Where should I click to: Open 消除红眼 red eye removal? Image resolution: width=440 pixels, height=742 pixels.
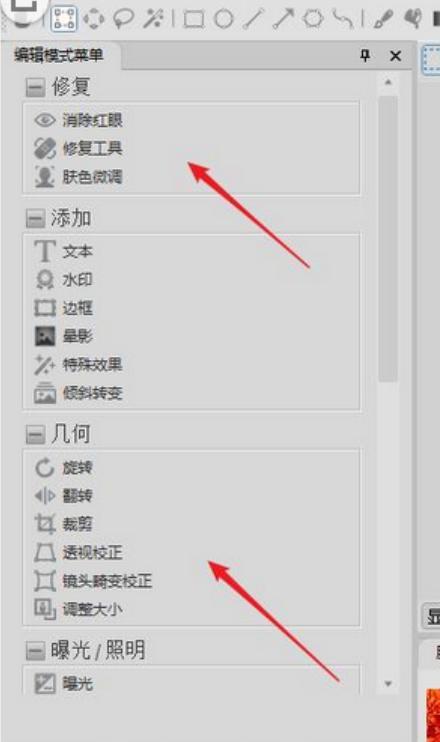tap(79, 120)
